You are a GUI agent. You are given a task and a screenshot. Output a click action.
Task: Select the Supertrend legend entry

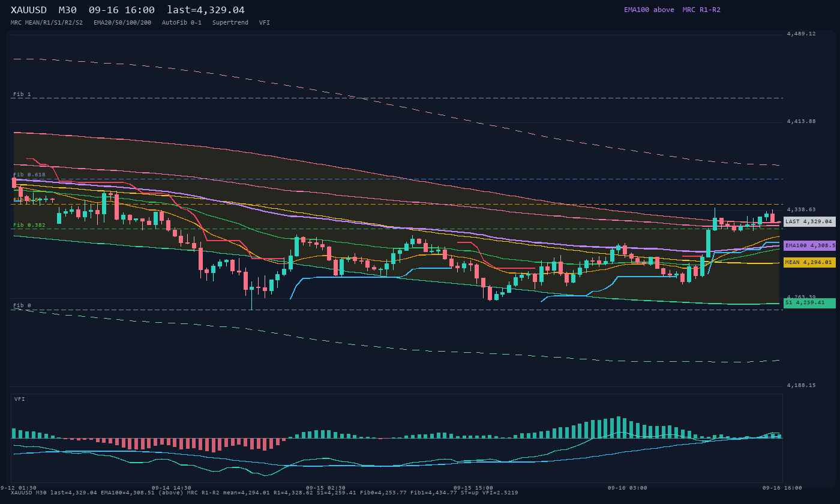230,23
